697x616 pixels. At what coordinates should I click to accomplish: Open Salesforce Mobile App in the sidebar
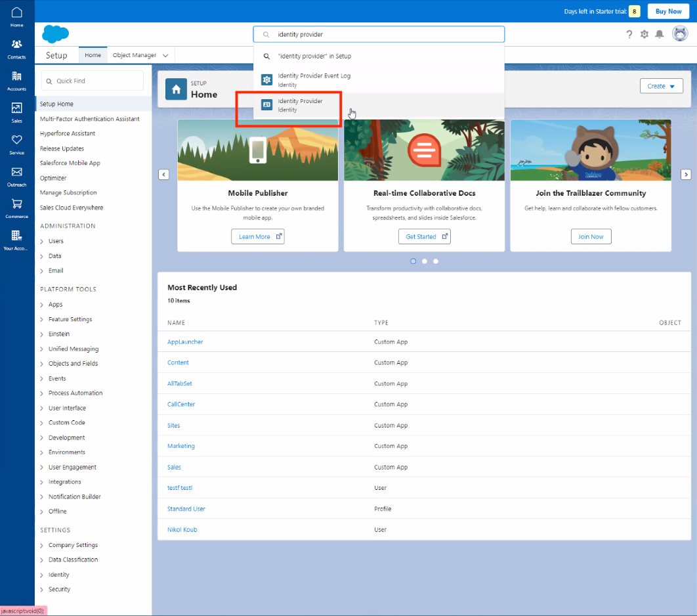tap(70, 164)
